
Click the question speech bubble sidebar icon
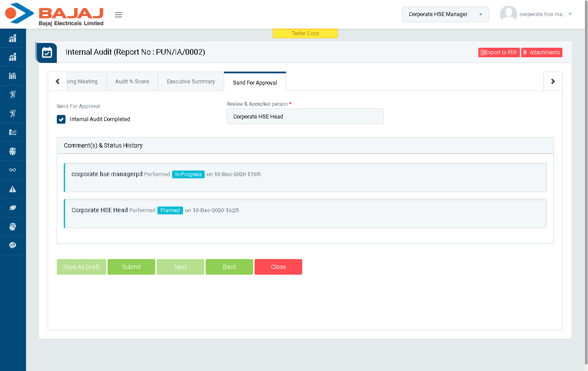click(x=13, y=246)
